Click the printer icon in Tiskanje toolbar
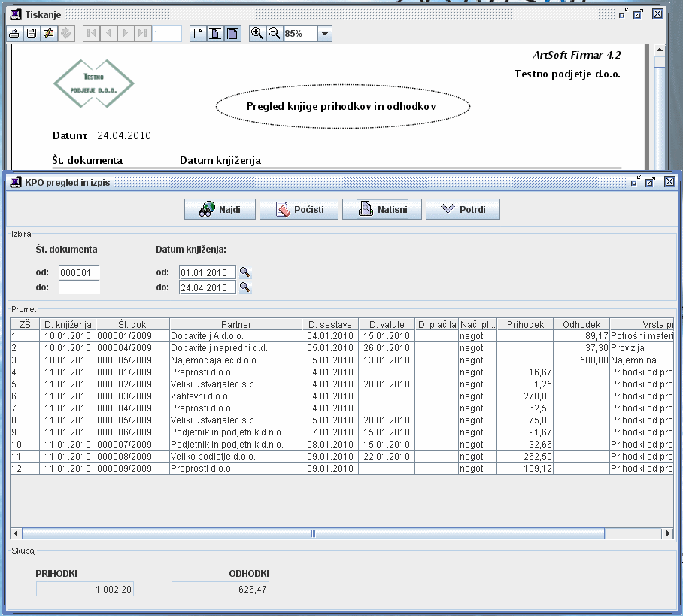Image resolution: width=683 pixels, height=616 pixels. point(14,34)
